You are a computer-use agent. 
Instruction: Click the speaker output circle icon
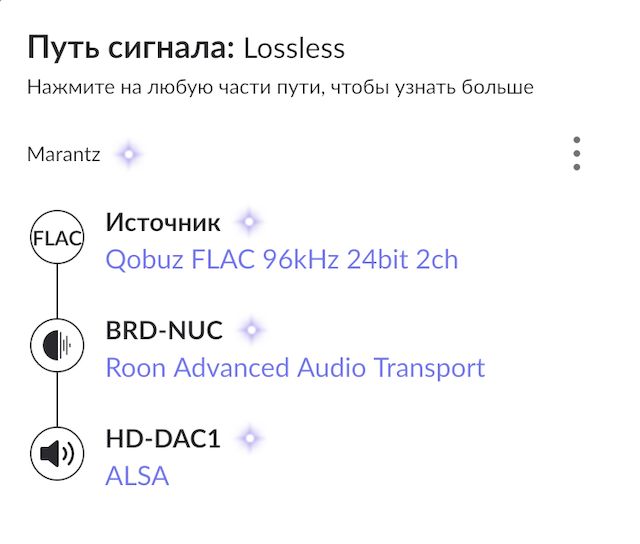(57, 454)
